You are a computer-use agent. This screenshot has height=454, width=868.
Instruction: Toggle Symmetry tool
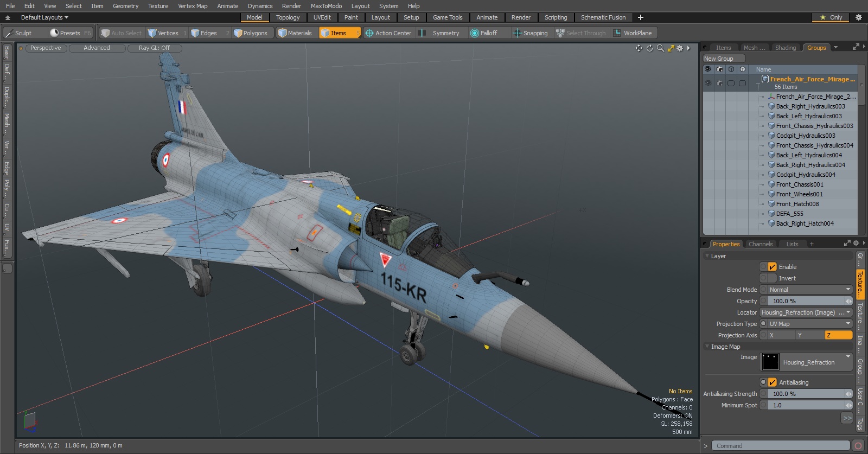440,33
